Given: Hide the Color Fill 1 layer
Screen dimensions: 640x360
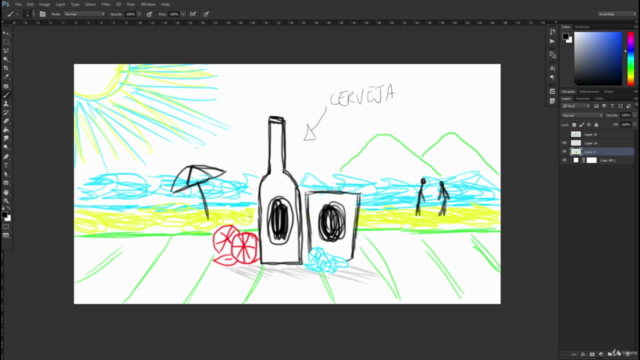Looking at the screenshot, I should coord(564,160).
